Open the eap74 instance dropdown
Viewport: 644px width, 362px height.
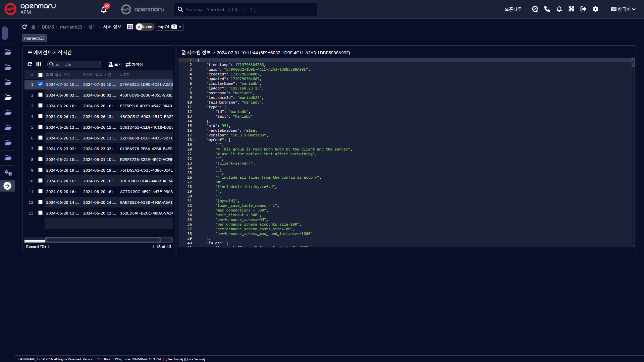tap(169, 27)
